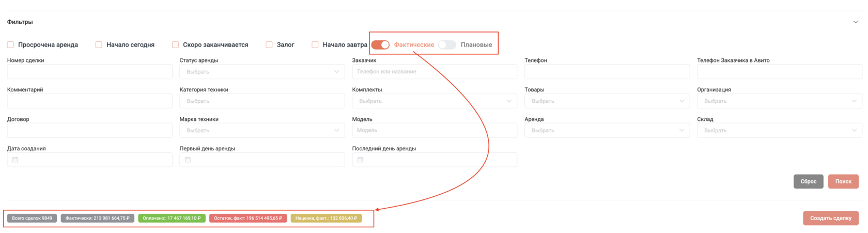
Task: Focus the Номер сделки input field
Action: click(x=90, y=72)
